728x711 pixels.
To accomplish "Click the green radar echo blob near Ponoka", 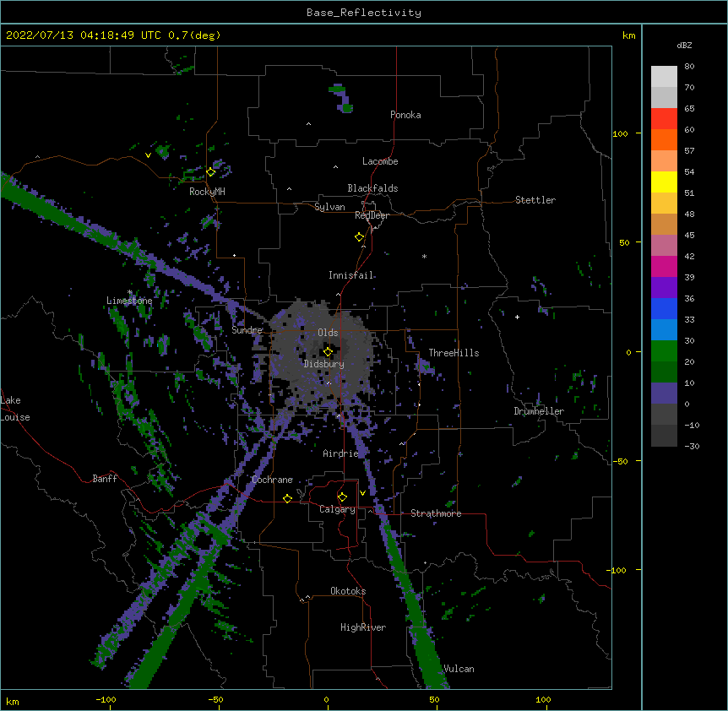I will [342, 99].
